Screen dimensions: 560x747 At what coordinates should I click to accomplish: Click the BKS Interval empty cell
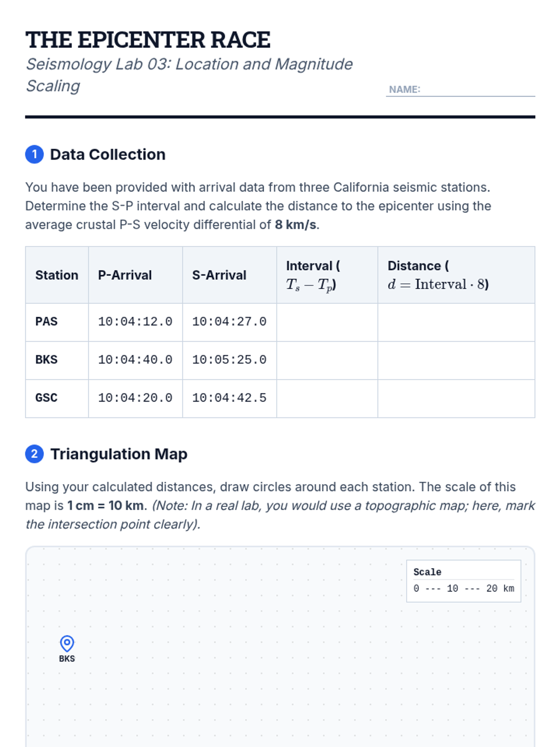(327, 360)
